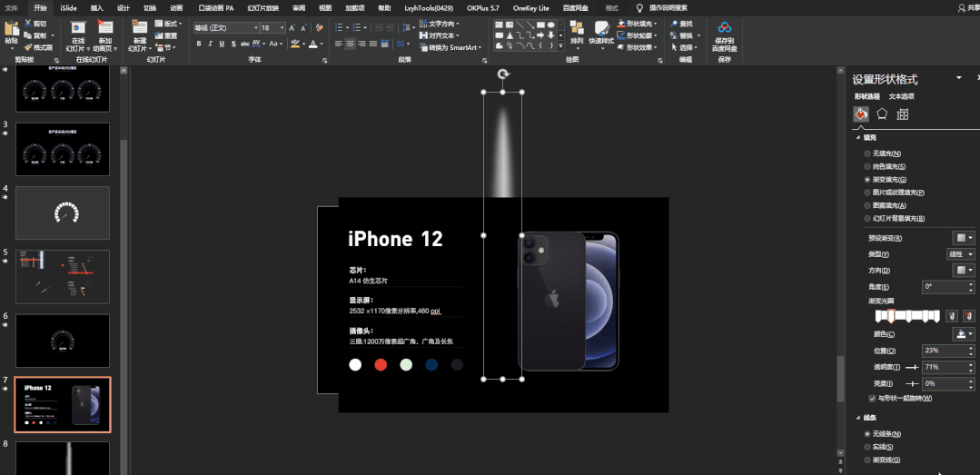Select Pattern fill (图案填充) radio option
The width and height of the screenshot is (980, 475).
(866, 205)
